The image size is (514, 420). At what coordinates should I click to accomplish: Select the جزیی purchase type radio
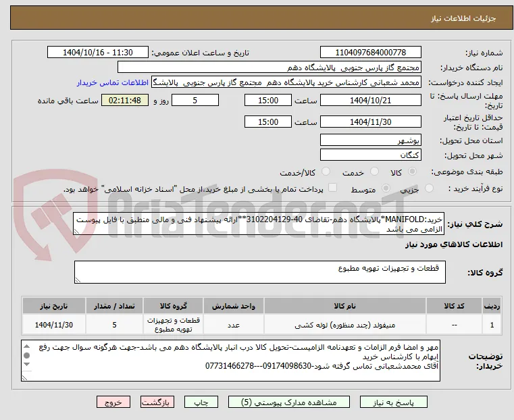coord(429,188)
